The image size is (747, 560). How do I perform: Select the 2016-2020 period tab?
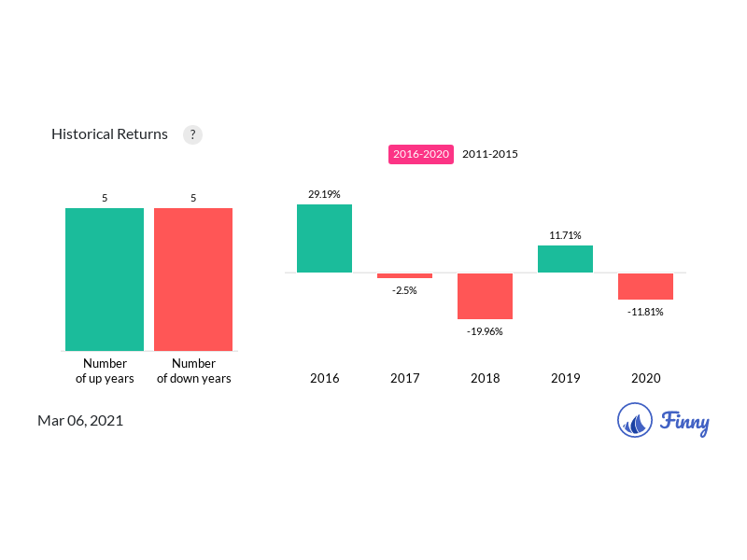421,154
